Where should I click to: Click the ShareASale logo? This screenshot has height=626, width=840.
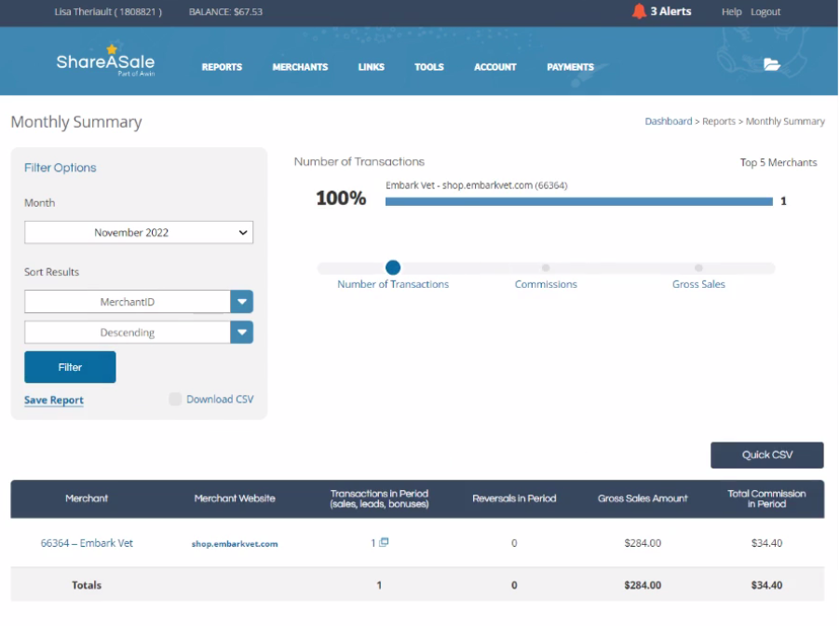tap(105, 61)
